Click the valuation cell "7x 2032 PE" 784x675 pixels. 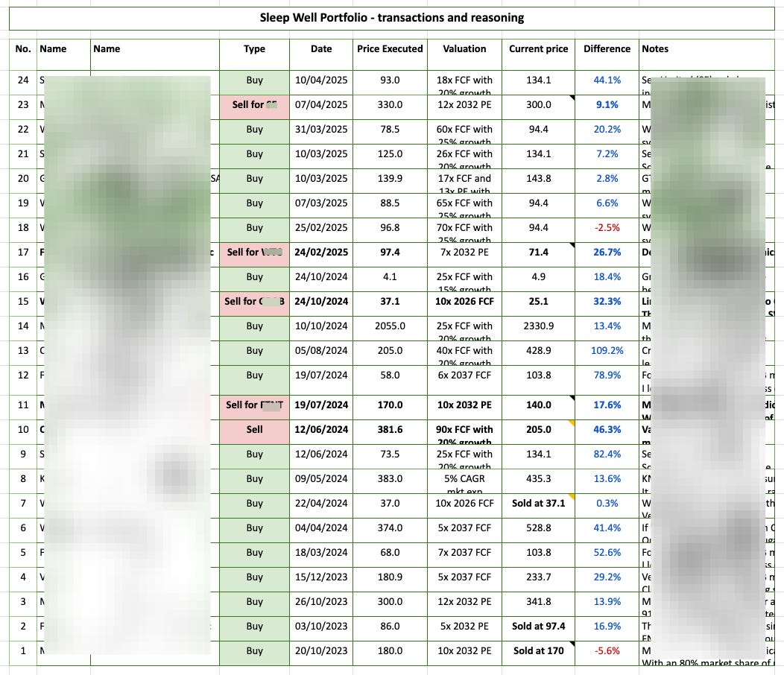[x=464, y=254]
